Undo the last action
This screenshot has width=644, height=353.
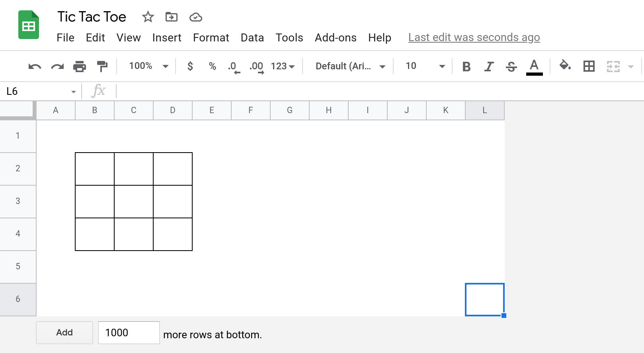(x=35, y=67)
